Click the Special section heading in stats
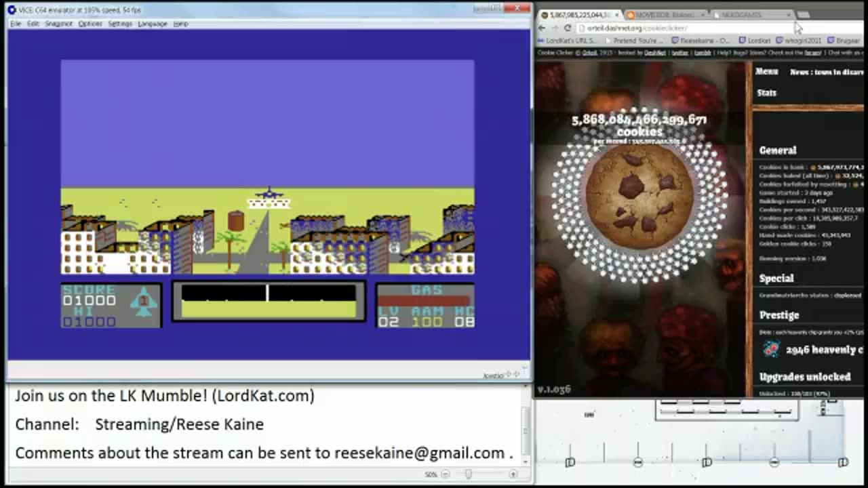The height and width of the screenshot is (488, 868). point(776,279)
